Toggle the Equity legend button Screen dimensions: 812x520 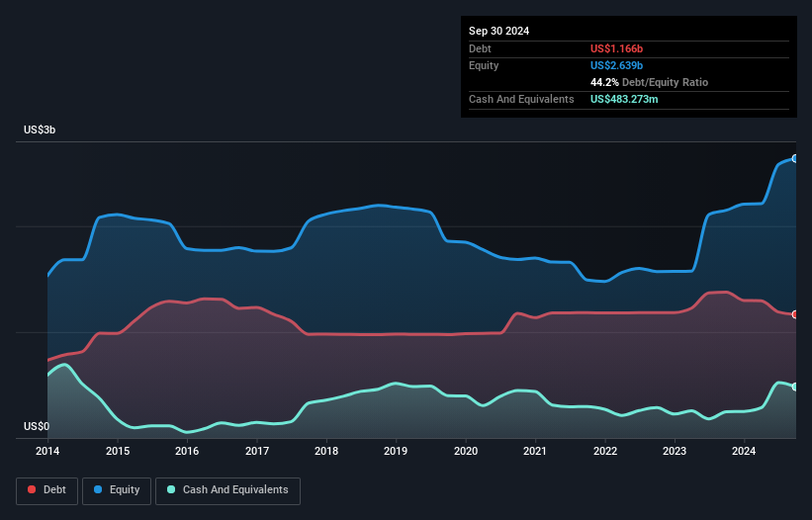[117, 490]
